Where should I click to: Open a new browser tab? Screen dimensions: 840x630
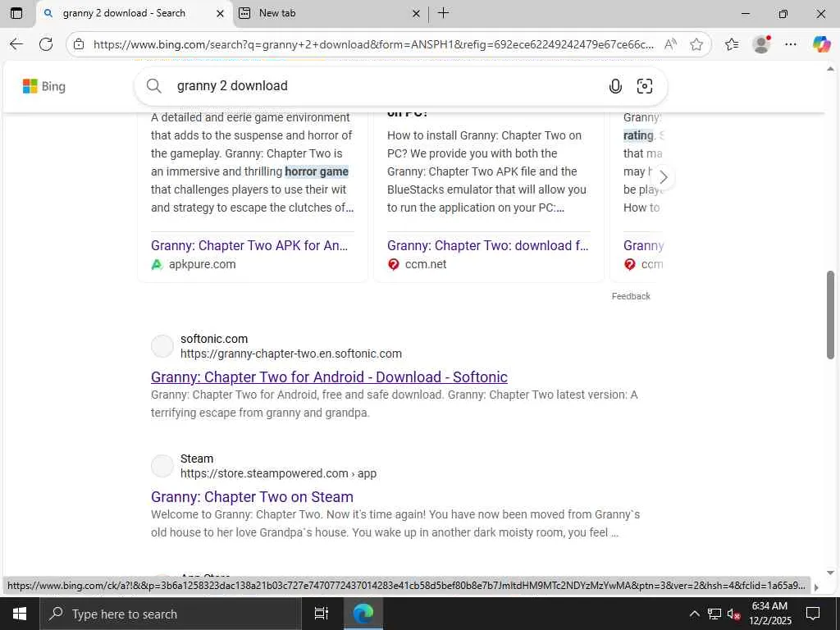[444, 13]
